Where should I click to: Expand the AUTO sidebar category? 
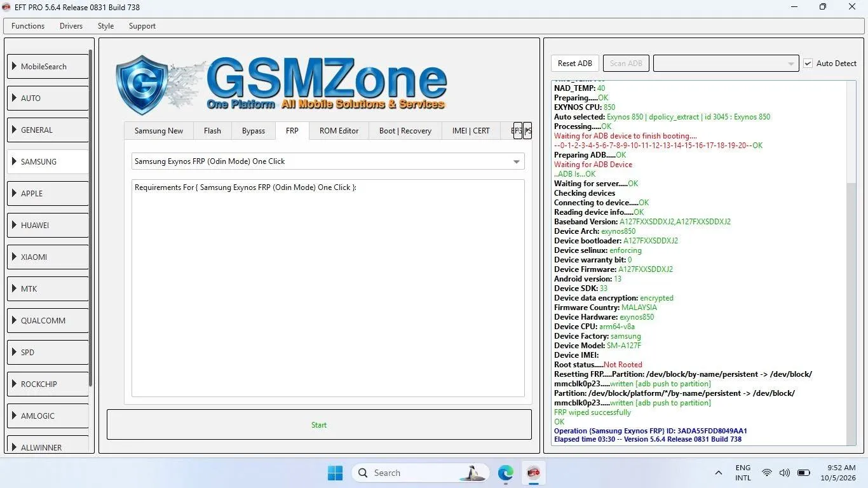48,98
